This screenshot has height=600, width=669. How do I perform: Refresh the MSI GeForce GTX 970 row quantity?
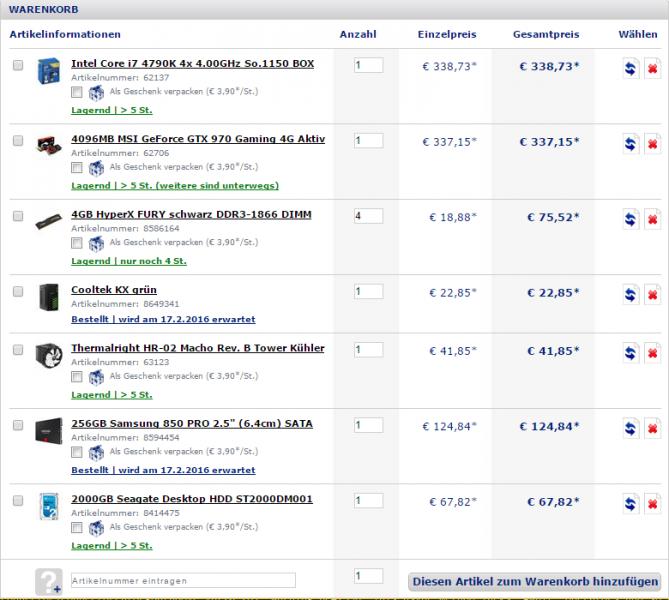coord(630,144)
